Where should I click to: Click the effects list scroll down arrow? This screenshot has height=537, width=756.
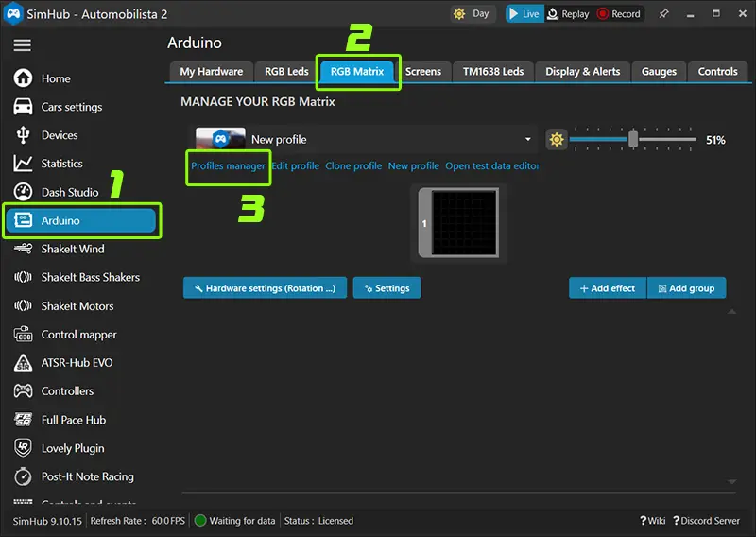pyautogui.click(x=731, y=481)
